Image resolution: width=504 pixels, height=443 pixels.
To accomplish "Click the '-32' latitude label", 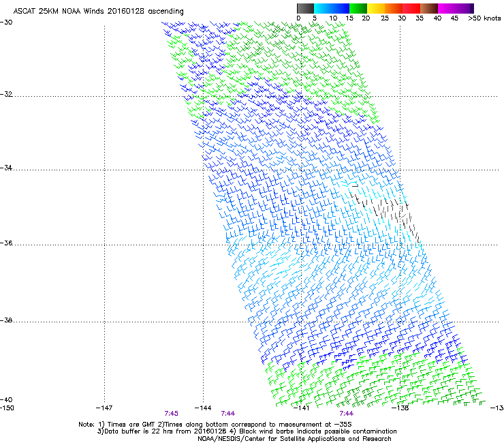I will point(6,94).
